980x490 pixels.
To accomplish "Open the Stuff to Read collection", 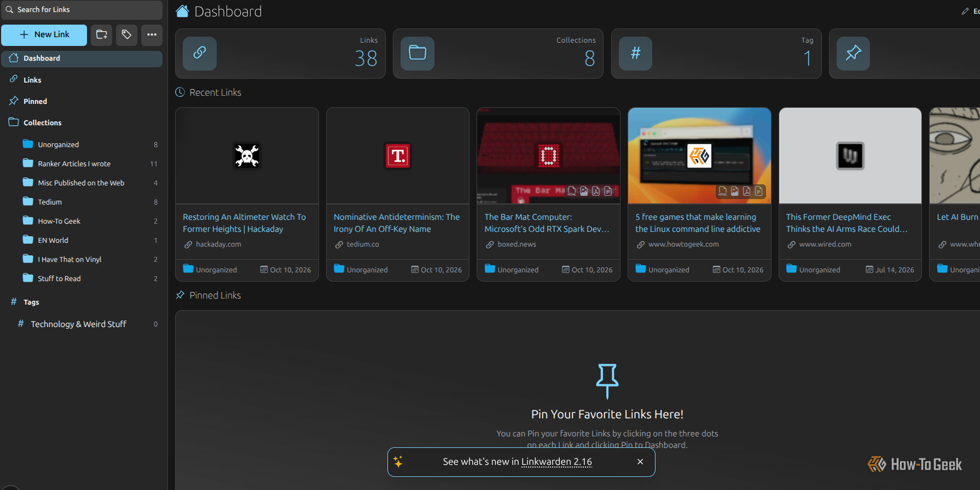I will coord(90,278).
